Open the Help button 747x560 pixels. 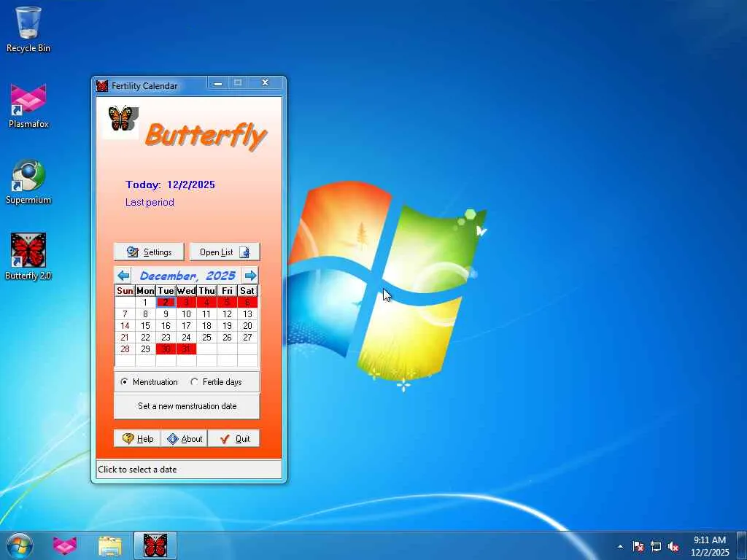137,438
